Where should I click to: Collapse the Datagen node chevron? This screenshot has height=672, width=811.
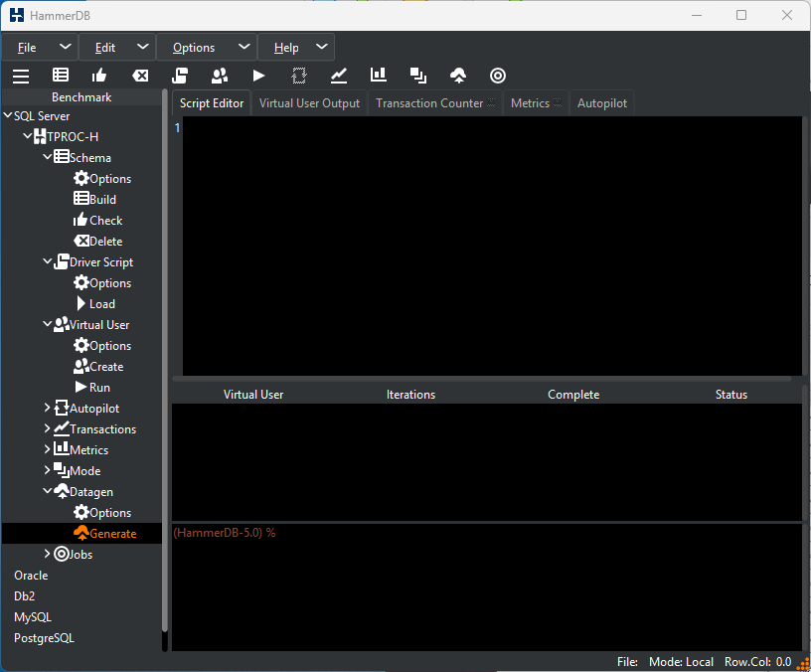pos(47,491)
